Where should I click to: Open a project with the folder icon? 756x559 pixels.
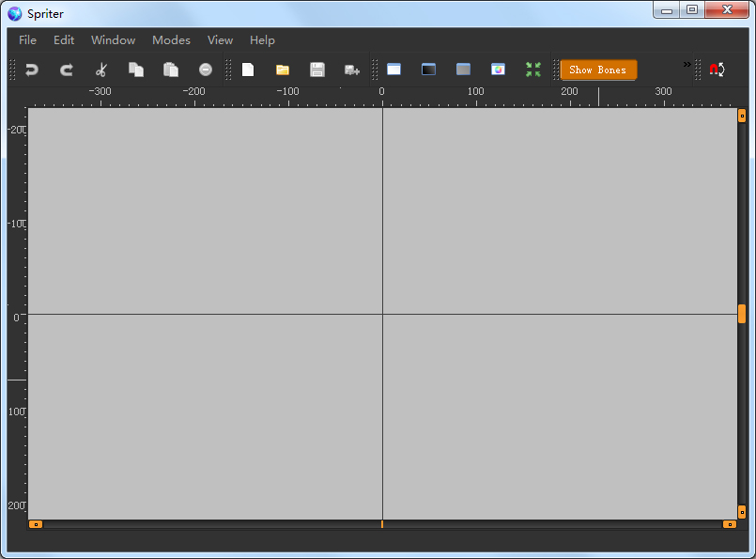[283, 70]
